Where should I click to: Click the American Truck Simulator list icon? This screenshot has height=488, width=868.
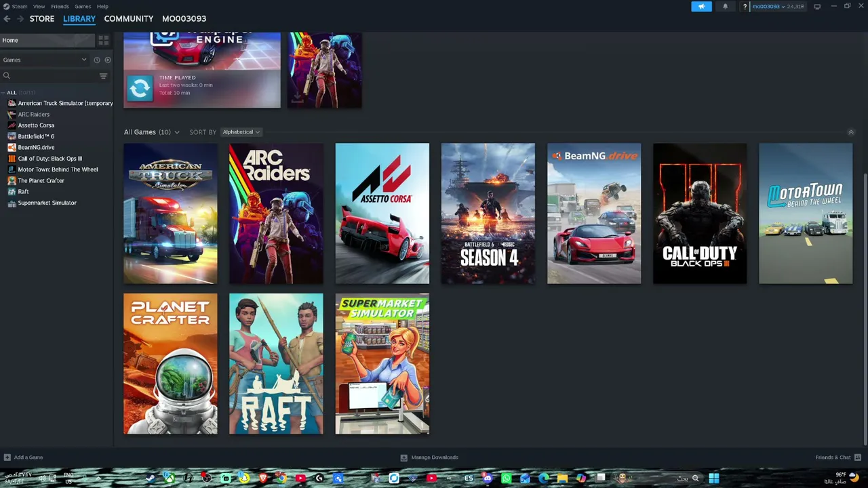click(12, 103)
